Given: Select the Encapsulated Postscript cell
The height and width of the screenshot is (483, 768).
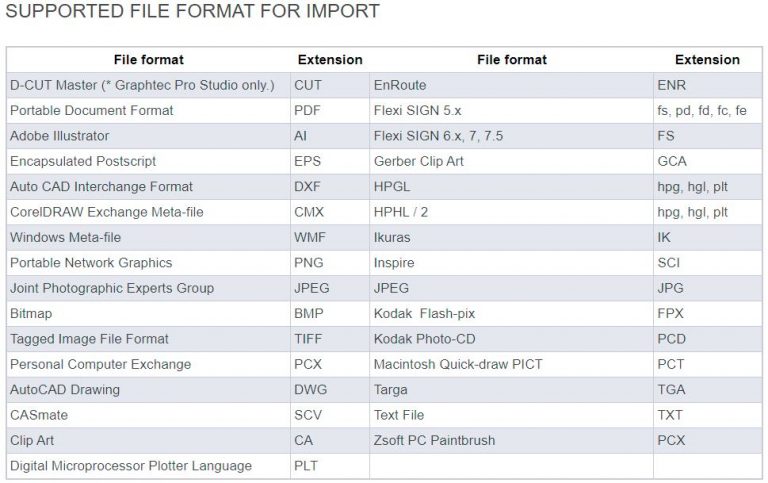Looking at the screenshot, I should point(83,161).
